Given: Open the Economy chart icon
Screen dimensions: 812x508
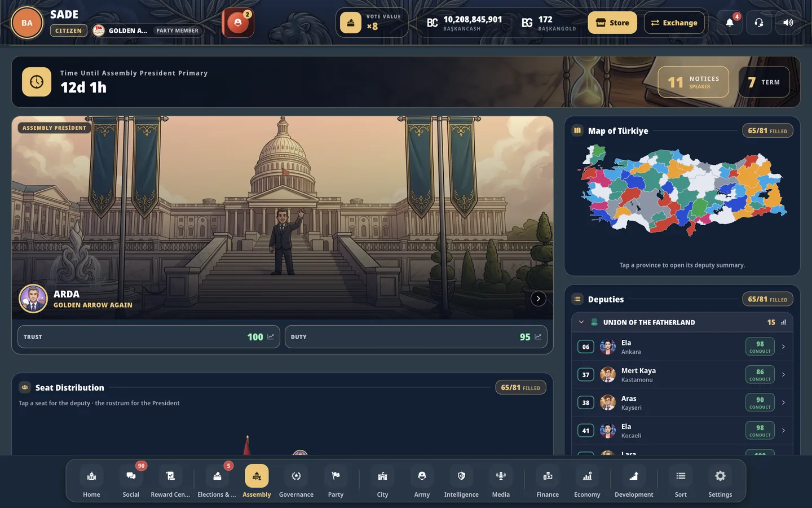Looking at the screenshot, I should click(x=587, y=482).
